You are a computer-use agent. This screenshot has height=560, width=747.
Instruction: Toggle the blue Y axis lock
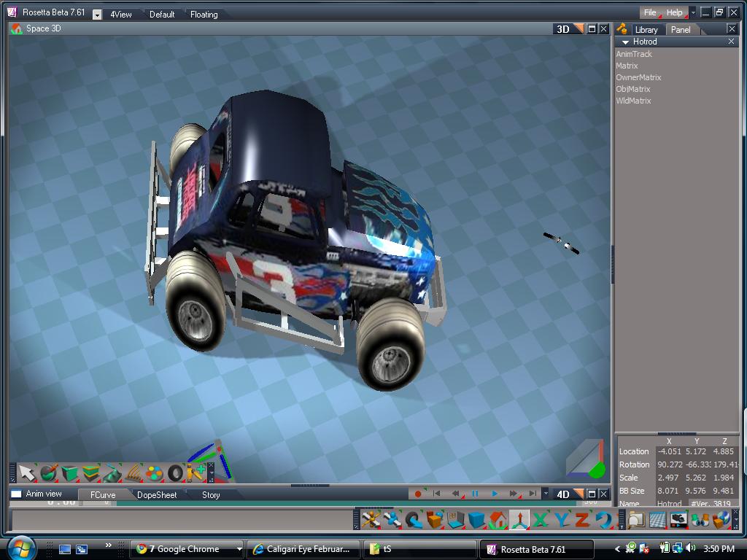pos(562,520)
